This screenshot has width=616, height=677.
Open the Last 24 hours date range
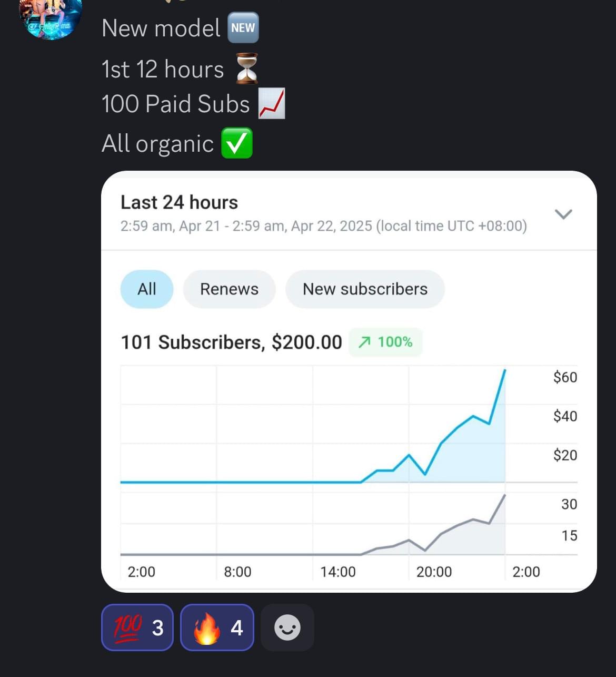[x=179, y=203]
